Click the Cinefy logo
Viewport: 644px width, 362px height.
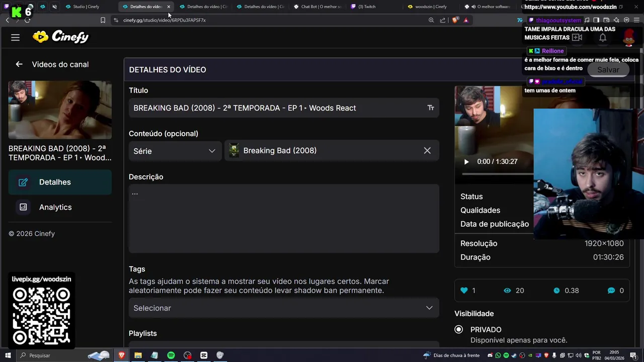[60, 37]
